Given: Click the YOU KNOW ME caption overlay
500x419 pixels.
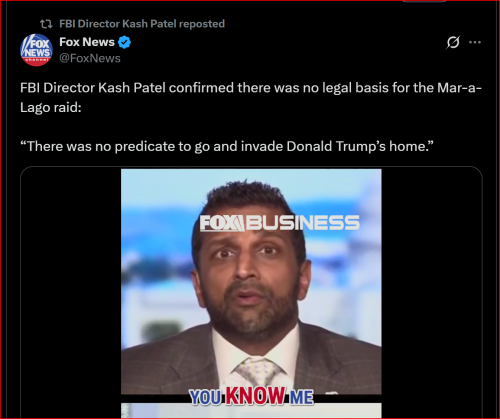Looking at the screenshot, I should click(x=252, y=396).
